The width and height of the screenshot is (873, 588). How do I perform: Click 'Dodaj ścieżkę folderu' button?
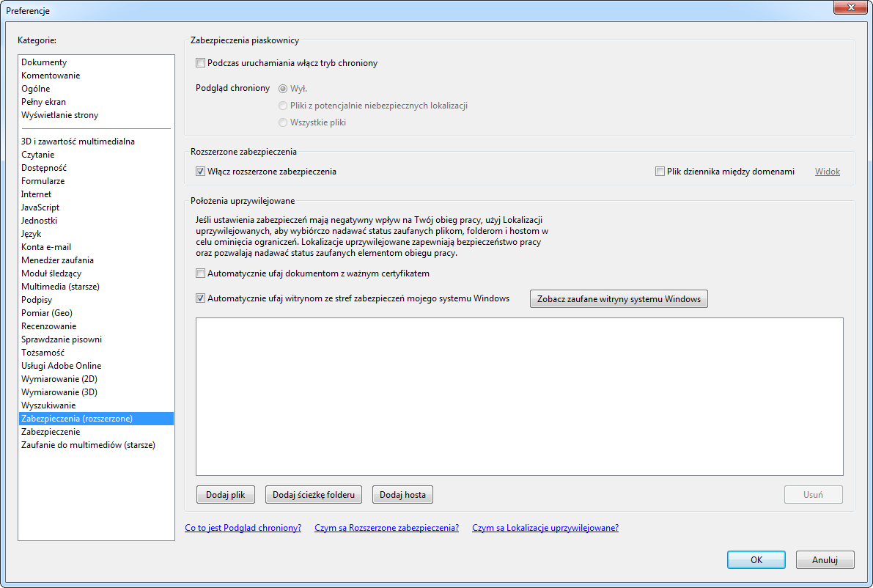(314, 494)
